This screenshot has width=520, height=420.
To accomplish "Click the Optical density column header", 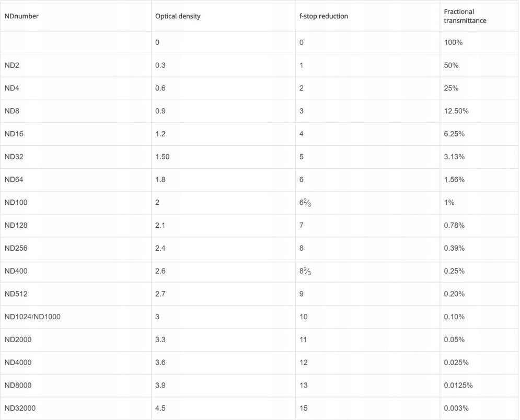I will pos(178,16).
